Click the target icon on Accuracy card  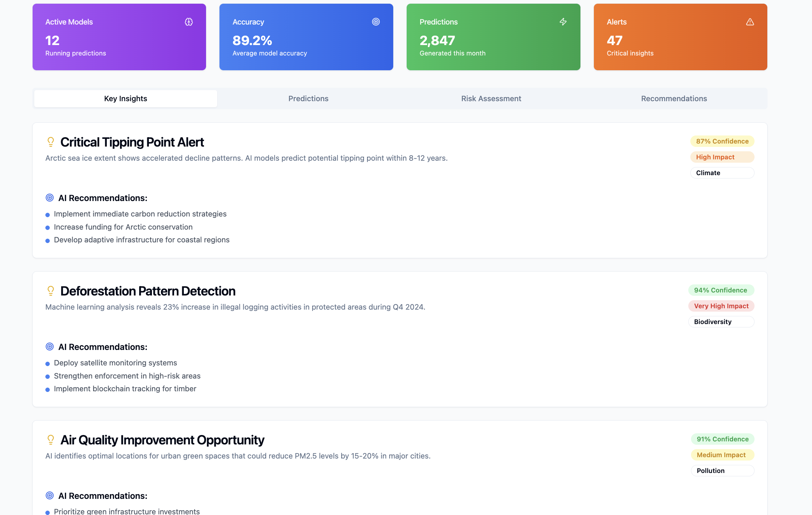(x=376, y=22)
